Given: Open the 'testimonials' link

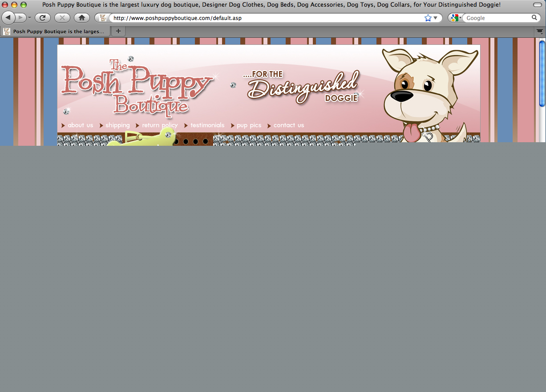Looking at the screenshot, I should [x=207, y=125].
